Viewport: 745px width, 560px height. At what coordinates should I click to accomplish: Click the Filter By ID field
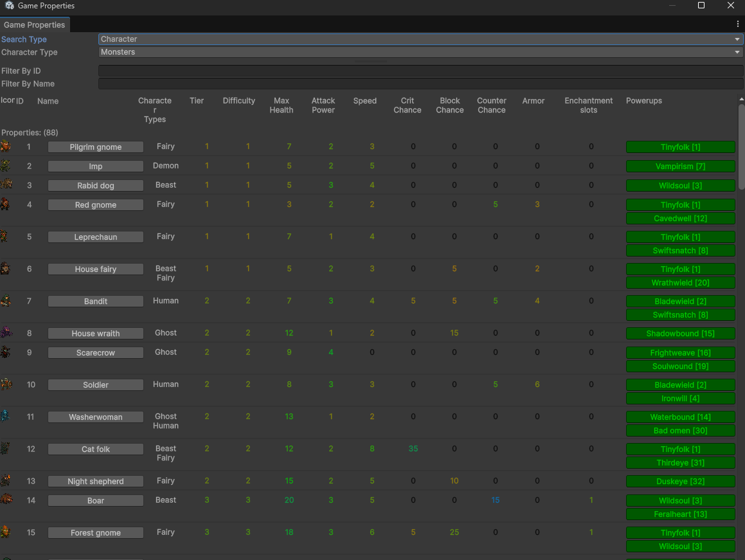(x=420, y=71)
